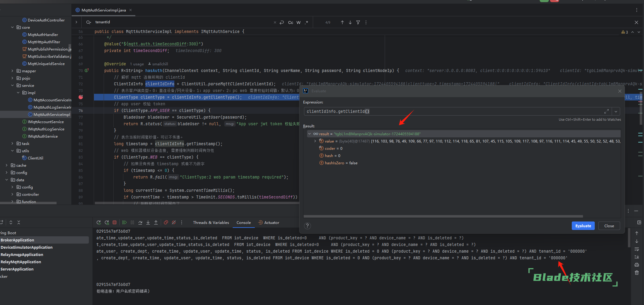Close the MqttAuthServiceImpl.java tab
The image size is (644, 305).
point(131,10)
